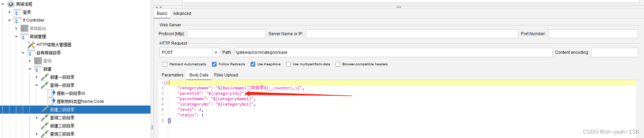
Task: Uncheck Follow Redirects
Action: pos(214,64)
